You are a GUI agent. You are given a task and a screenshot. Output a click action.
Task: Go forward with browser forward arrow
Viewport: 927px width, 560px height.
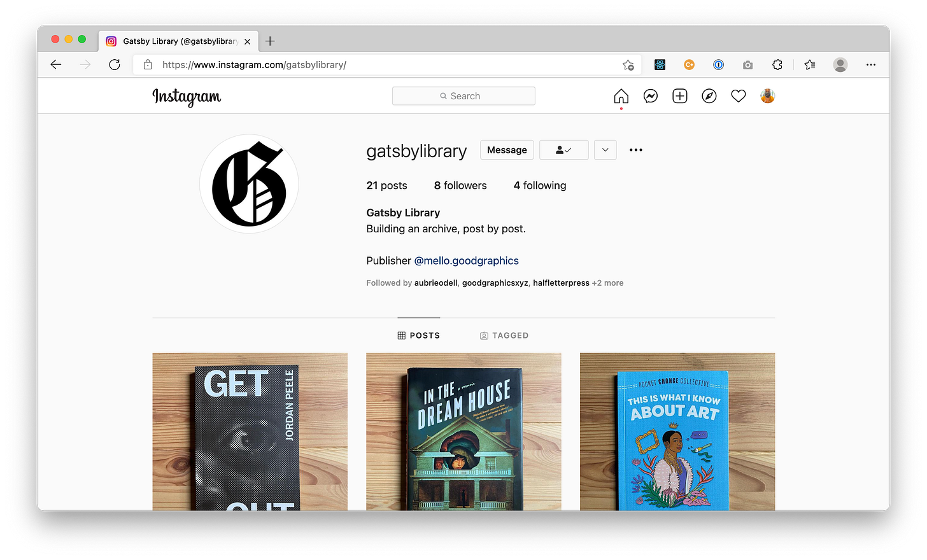(85, 64)
